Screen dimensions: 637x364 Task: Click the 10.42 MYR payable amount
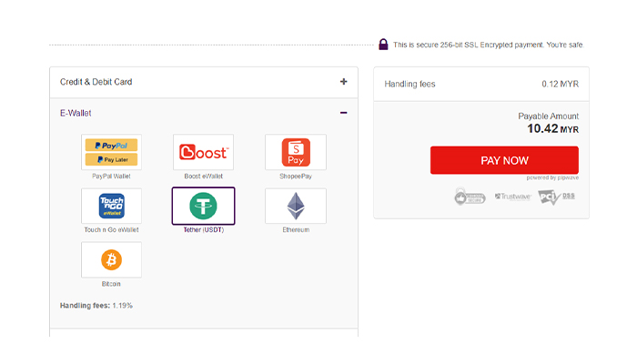553,129
